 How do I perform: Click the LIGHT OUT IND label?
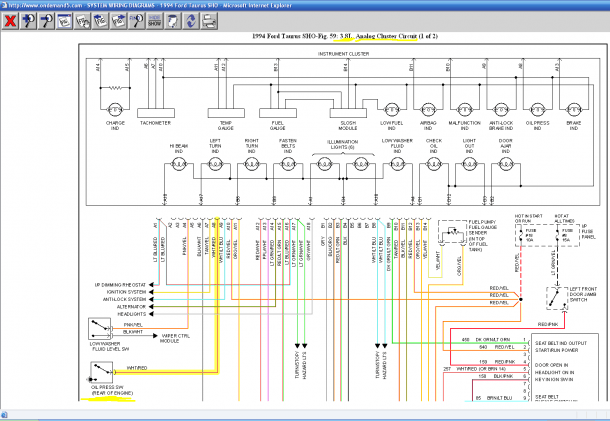coord(469,146)
